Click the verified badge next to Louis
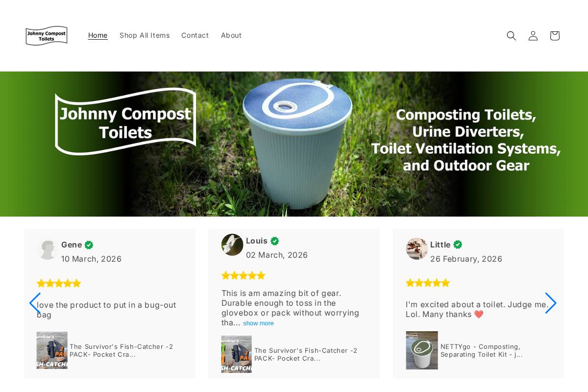588x392 pixels. coord(274,241)
